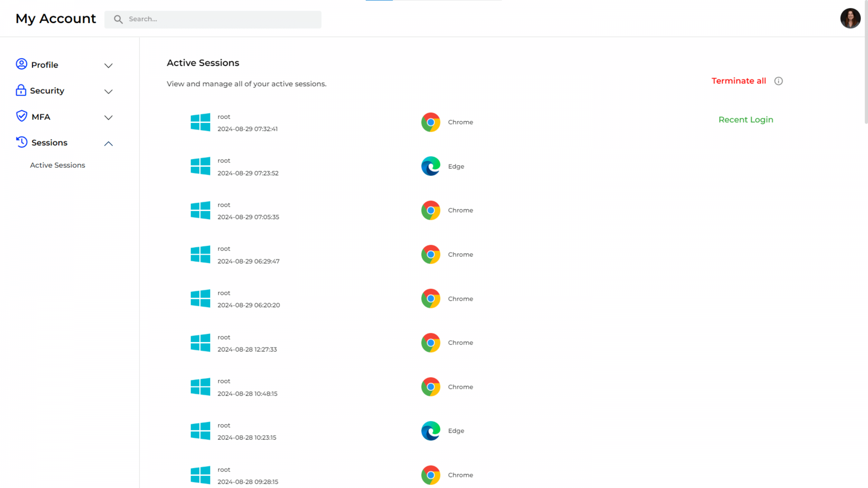Click Edge icon of 10:23:15 session
Image resolution: width=868 pixels, height=488 pixels.
click(431, 431)
